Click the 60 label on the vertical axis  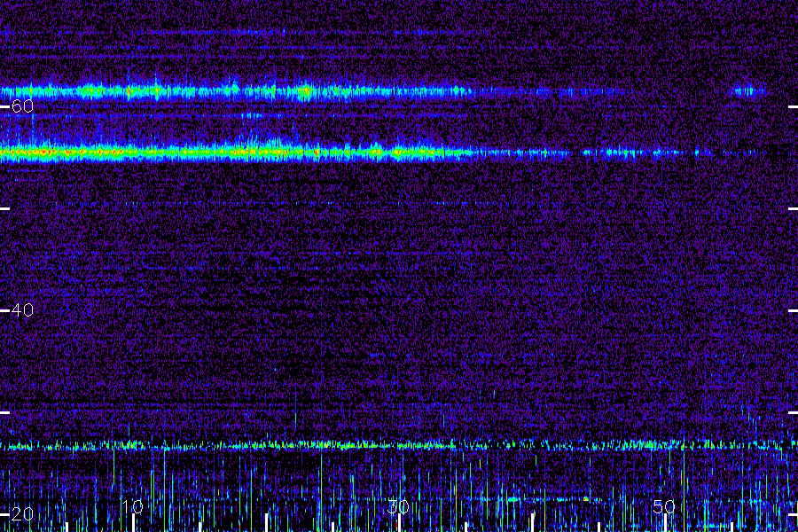tap(22, 106)
